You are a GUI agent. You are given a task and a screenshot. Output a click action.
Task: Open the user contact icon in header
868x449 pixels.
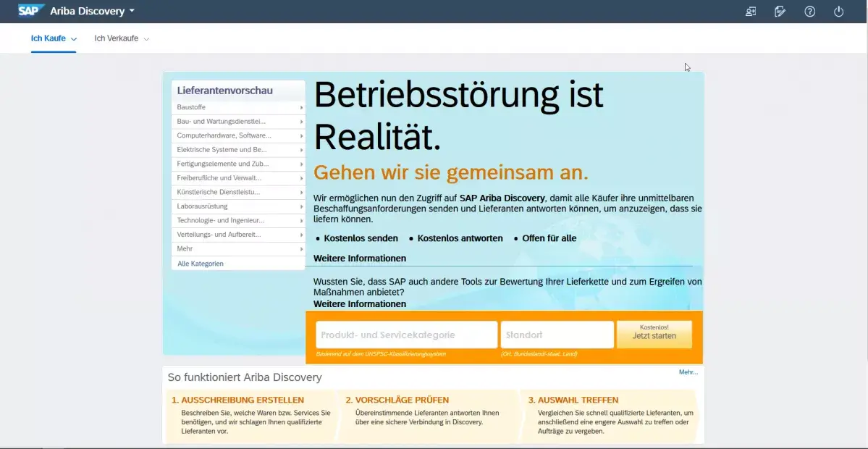tap(750, 11)
